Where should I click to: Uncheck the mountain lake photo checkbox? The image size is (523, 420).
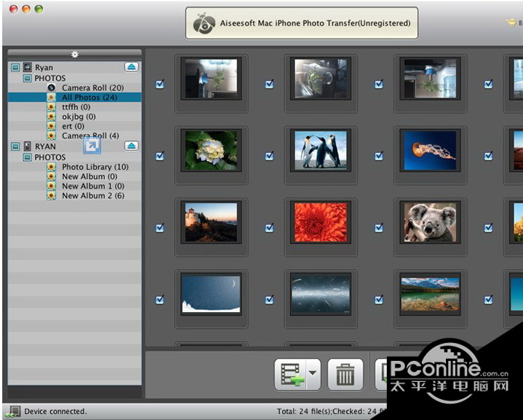click(x=379, y=299)
